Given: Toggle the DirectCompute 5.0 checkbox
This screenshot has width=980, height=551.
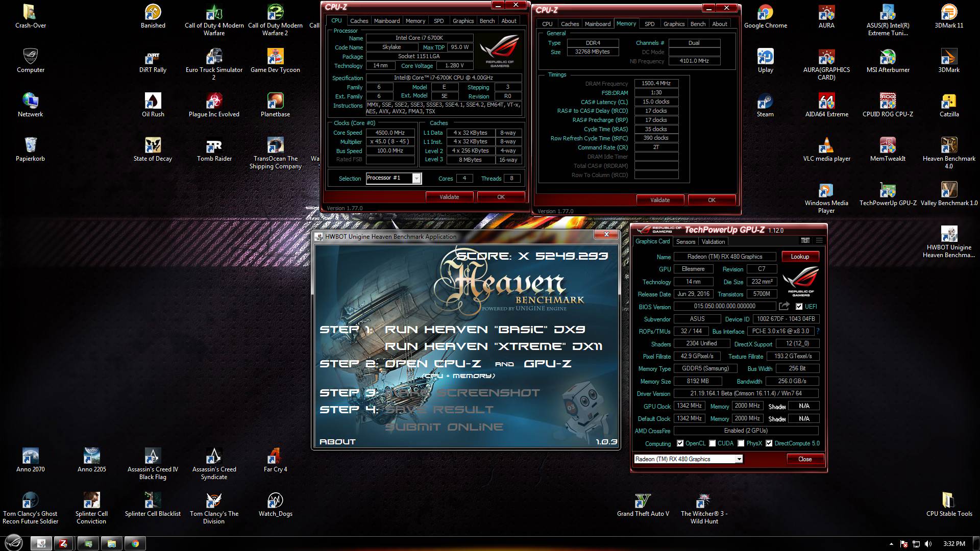Looking at the screenshot, I should point(769,443).
